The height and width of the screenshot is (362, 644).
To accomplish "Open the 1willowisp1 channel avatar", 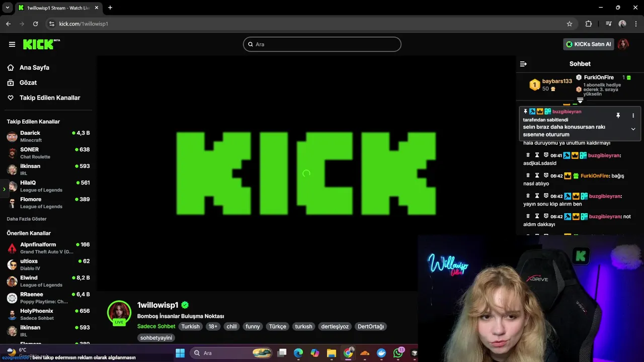I will click(x=119, y=313).
